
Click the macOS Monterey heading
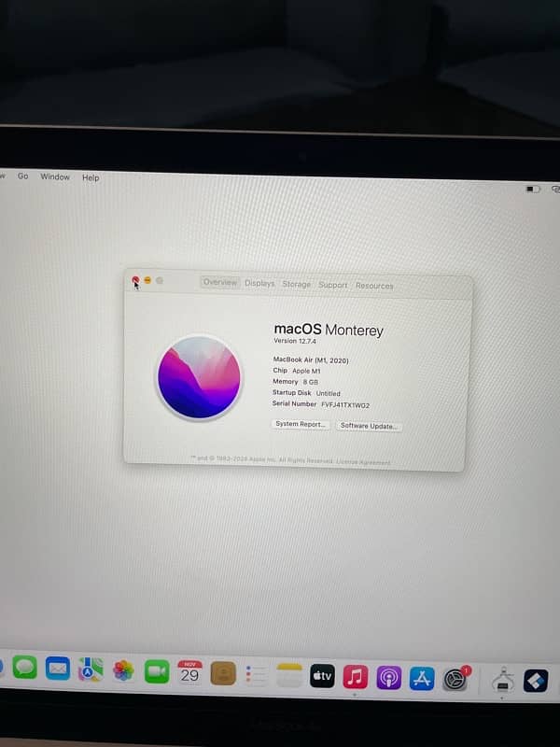329,330
